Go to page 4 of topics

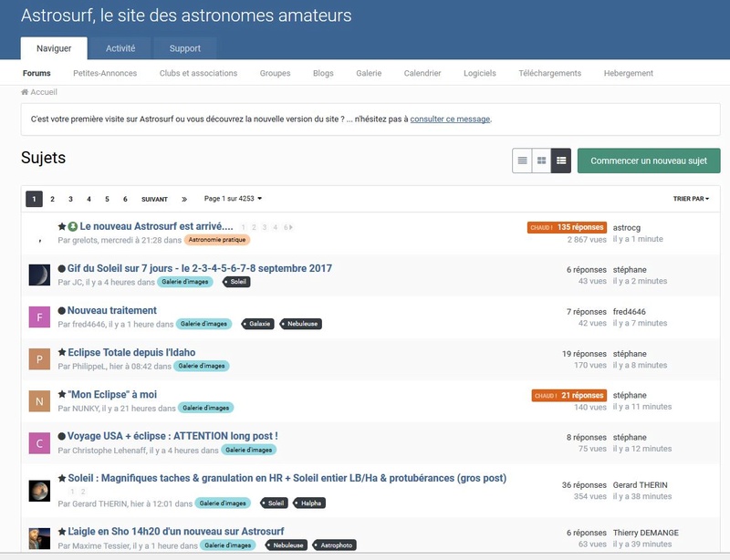pyautogui.click(x=89, y=199)
